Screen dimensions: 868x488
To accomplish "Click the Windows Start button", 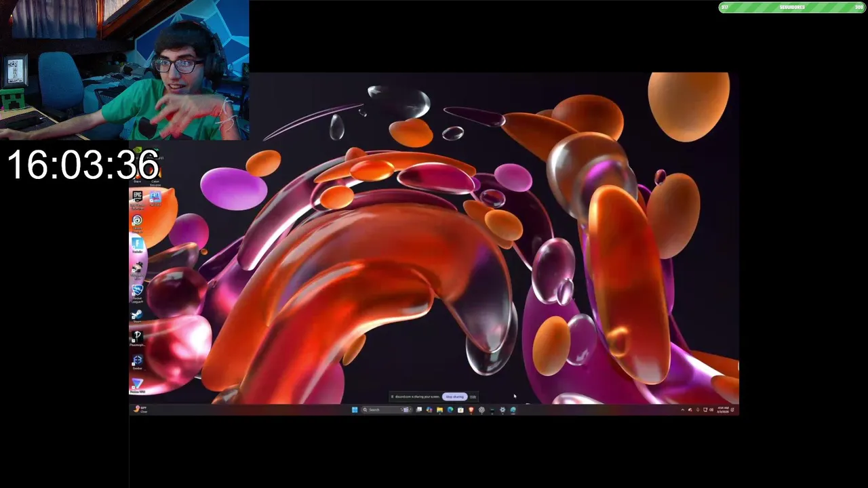I will tap(355, 409).
